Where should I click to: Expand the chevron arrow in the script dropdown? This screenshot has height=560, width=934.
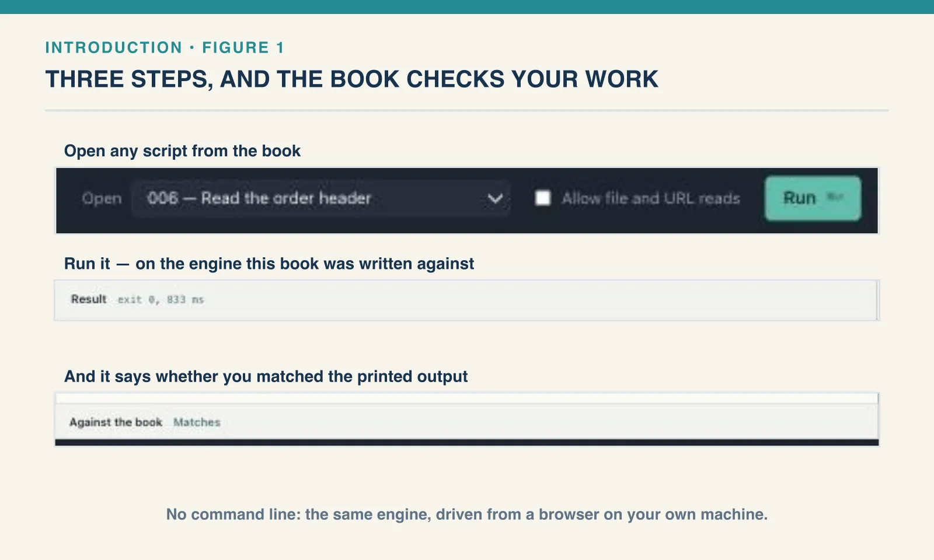tap(495, 199)
